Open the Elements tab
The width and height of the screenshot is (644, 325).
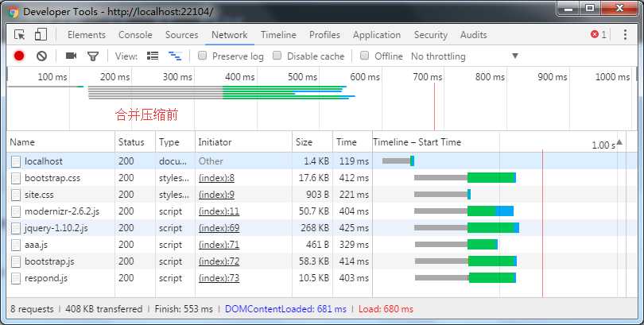(x=87, y=35)
